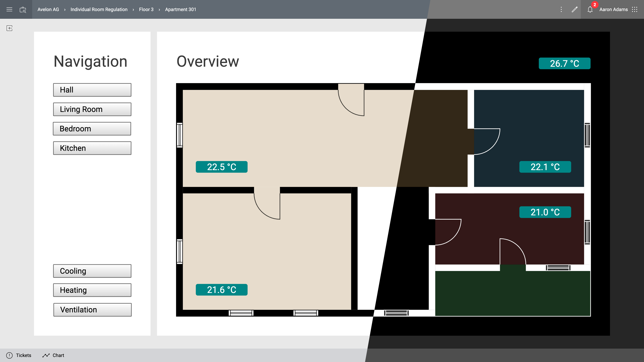Open the notifications bell

(x=590, y=10)
